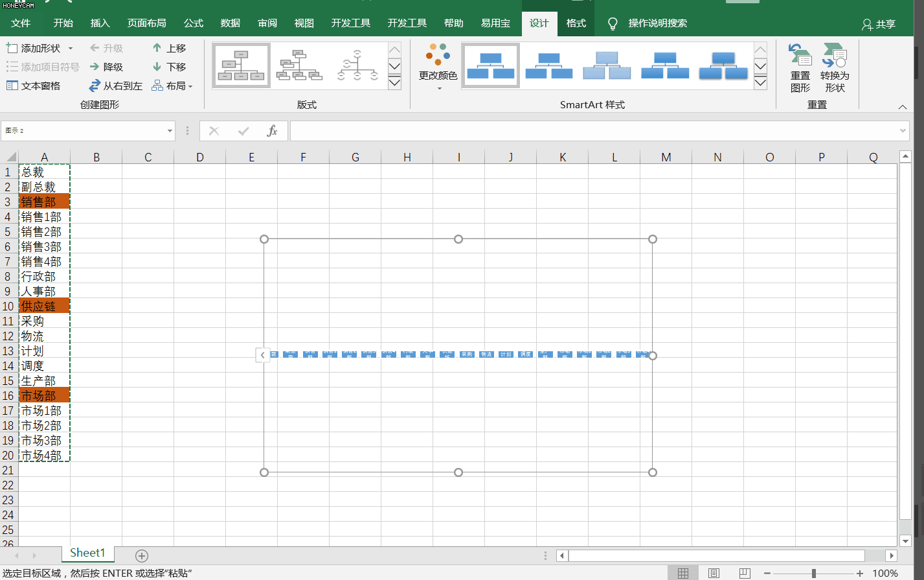Open the Review (审阅) tab
The height and width of the screenshot is (580, 924).
click(267, 23)
